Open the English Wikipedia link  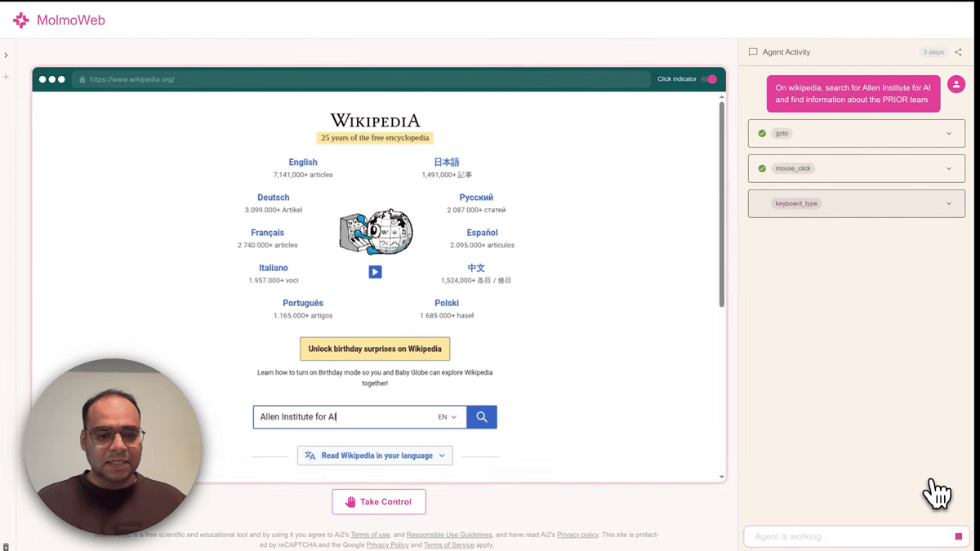click(303, 162)
